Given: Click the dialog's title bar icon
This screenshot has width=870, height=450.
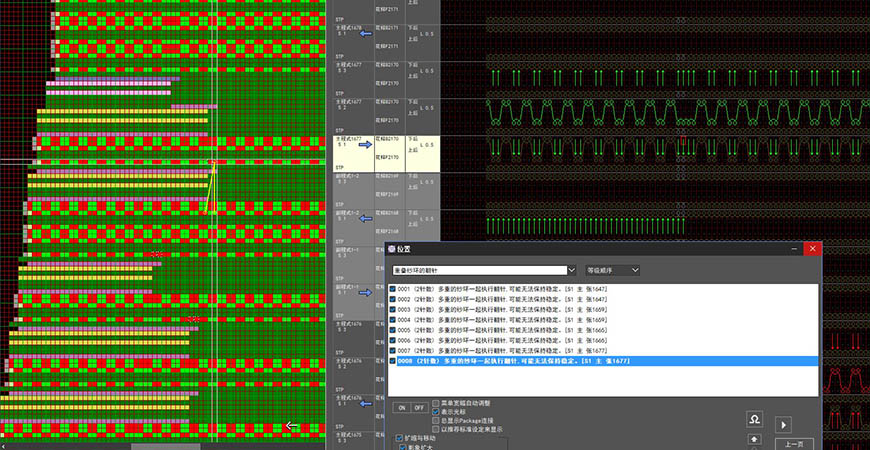Looking at the screenshot, I should coord(392,248).
